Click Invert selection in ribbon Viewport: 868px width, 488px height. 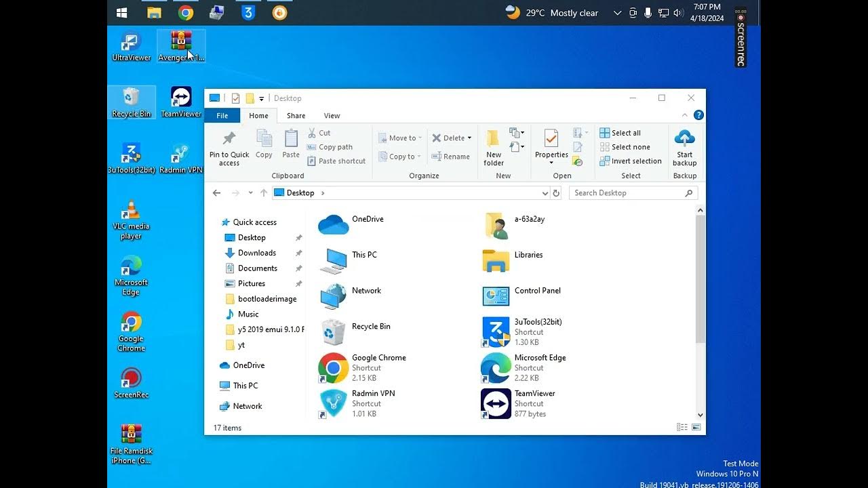[x=631, y=161]
